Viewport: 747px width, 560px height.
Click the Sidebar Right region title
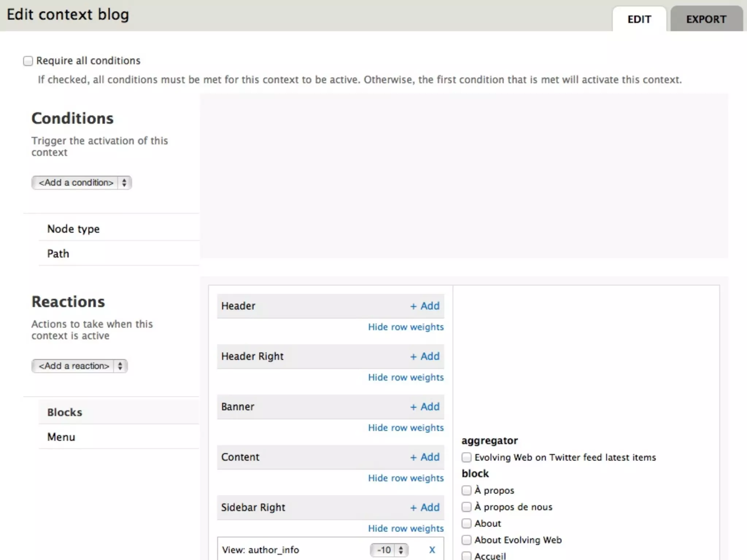(x=253, y=507)
